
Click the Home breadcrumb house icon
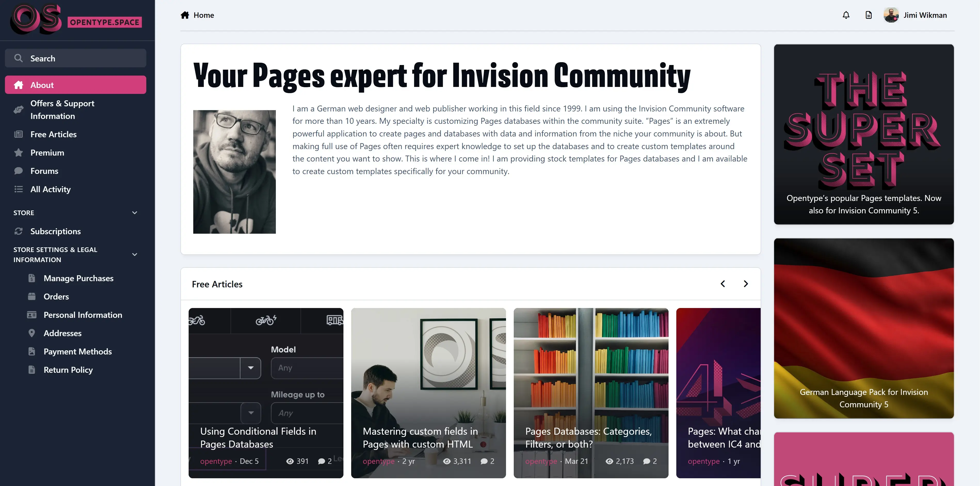point(185,15)
